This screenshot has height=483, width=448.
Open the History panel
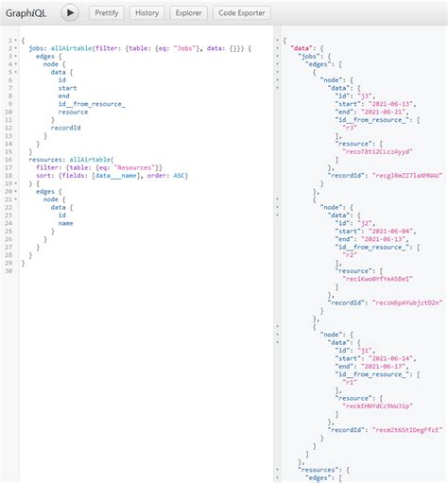point(146,13)
